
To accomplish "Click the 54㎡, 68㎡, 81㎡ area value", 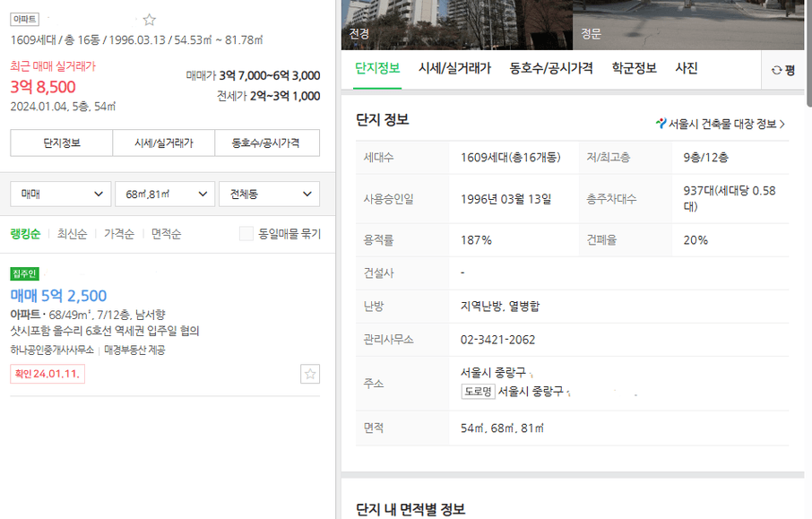I will click(x=502, y=428).
